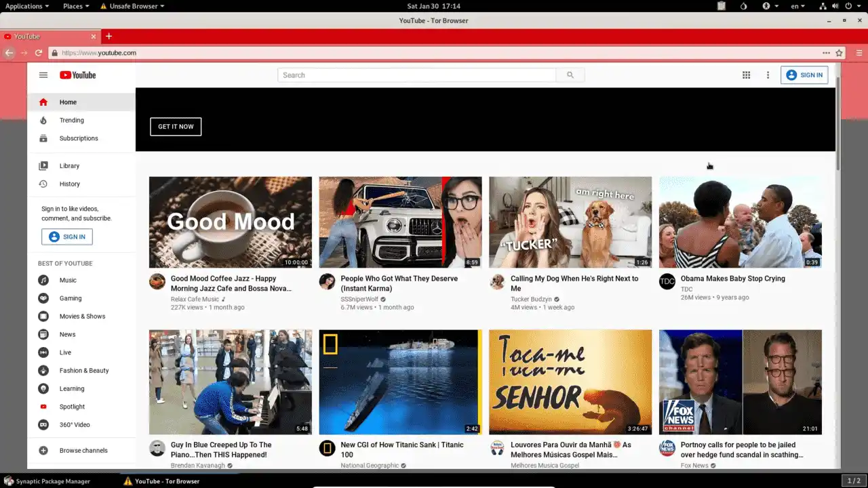Image resolution: width=868 pixels, height=488 pixels.
Task: Open the YouTube hamburger guide menu
Action: pos(43,75)
